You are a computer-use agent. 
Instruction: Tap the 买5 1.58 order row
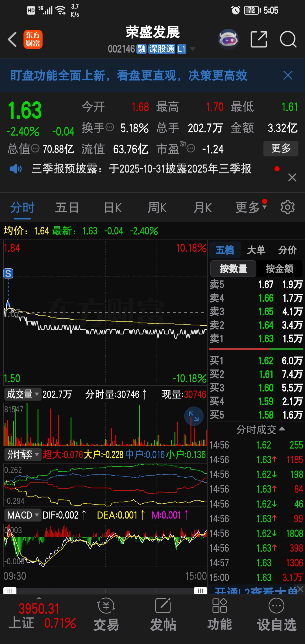(256, 415)
